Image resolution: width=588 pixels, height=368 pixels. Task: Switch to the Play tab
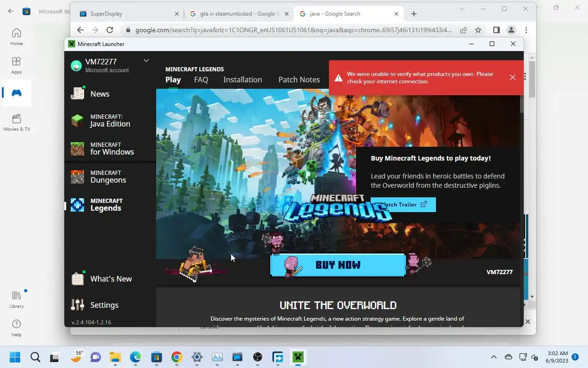[173, 80]
